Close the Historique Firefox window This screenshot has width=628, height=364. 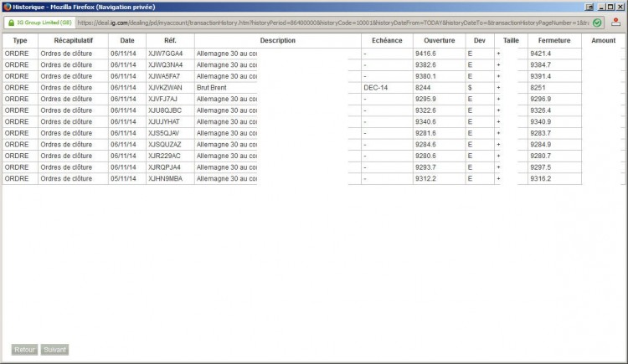[x=620, y=7]
